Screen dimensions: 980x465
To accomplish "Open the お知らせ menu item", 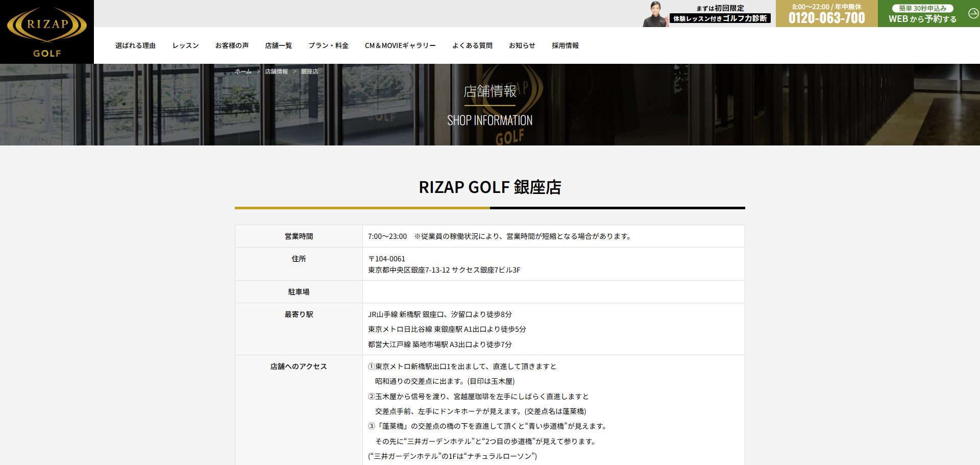I will coord(522,45).
